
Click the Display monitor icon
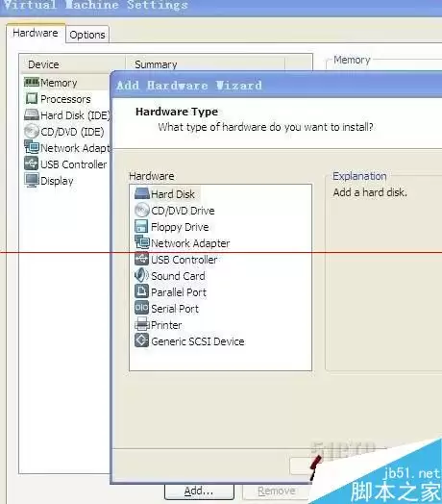pos(32,180)
